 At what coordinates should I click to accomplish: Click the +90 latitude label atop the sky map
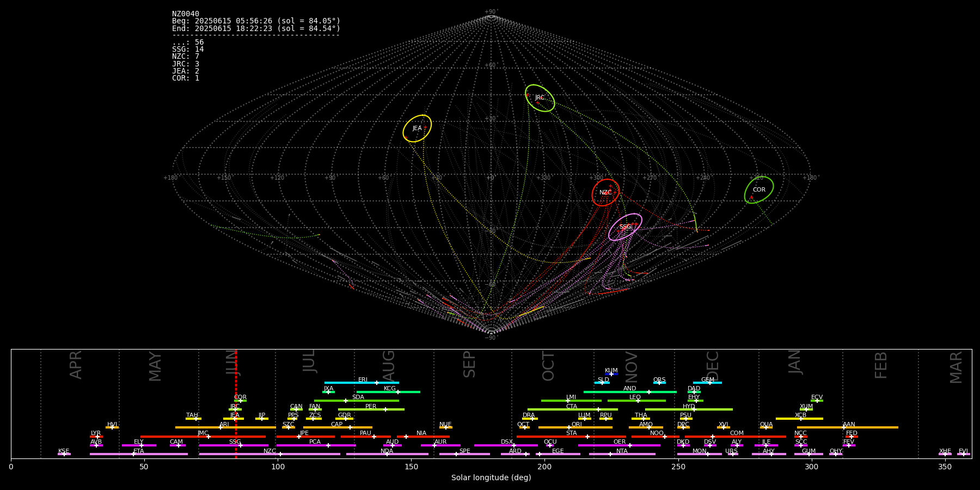491,12
